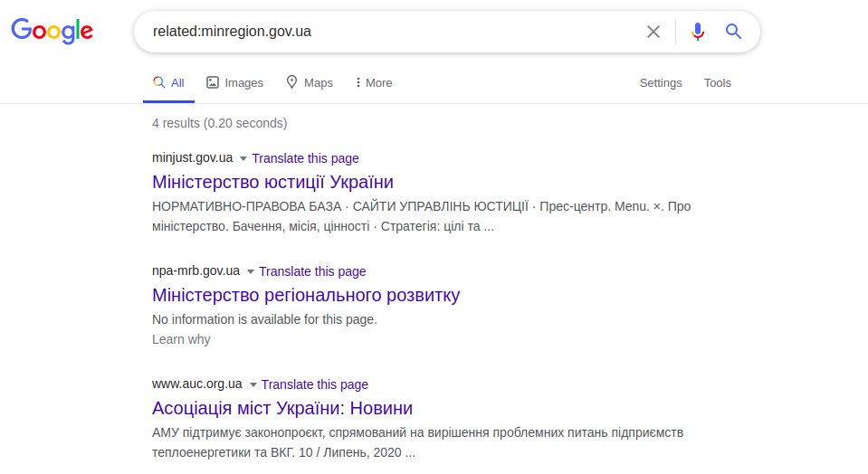The image size is (868, 474).
Task: Click the Learn why link
Action: (x=181, y=339)
